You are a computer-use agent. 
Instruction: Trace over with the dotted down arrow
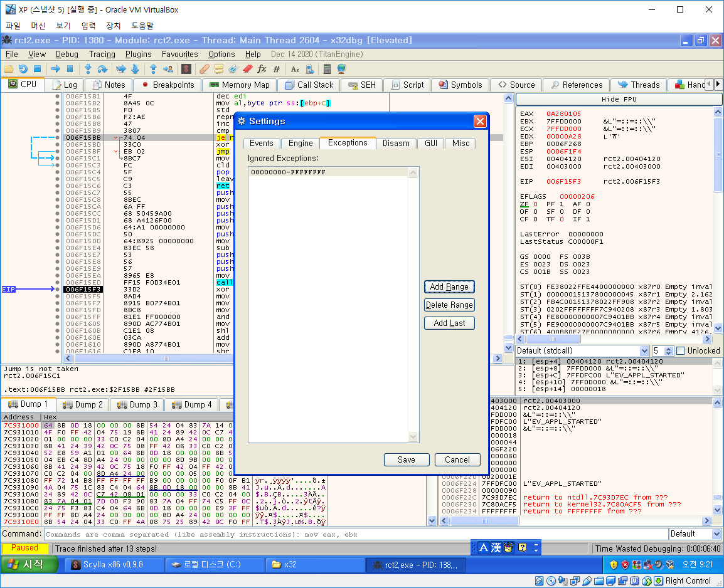click(136, 69)
